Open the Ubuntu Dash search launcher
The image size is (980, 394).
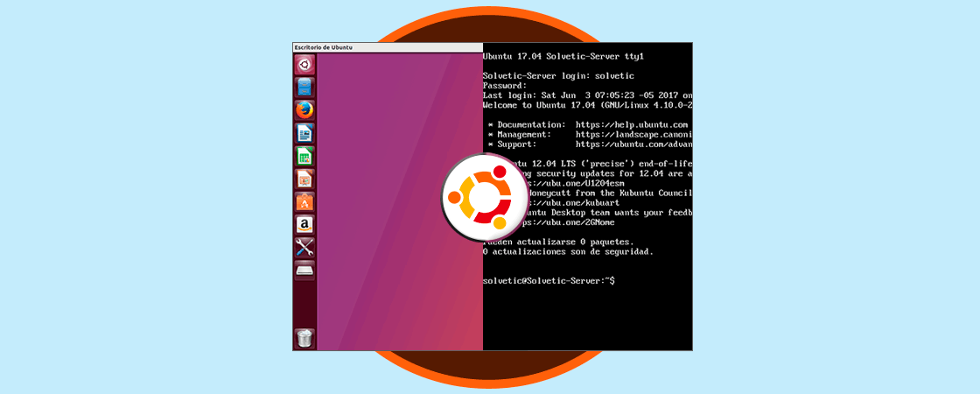pyautogui.click(x=304, y=65)
